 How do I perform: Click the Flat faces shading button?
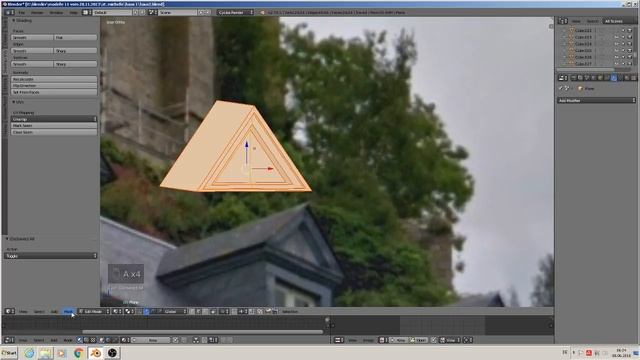coord(76,38)
